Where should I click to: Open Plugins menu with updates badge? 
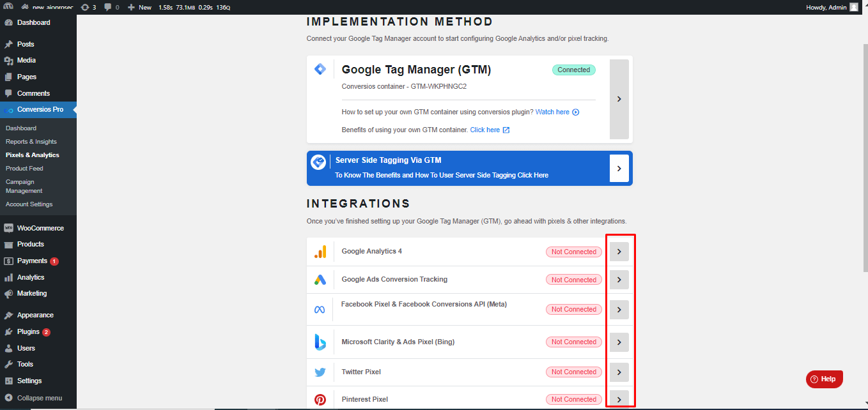(38, 331)
